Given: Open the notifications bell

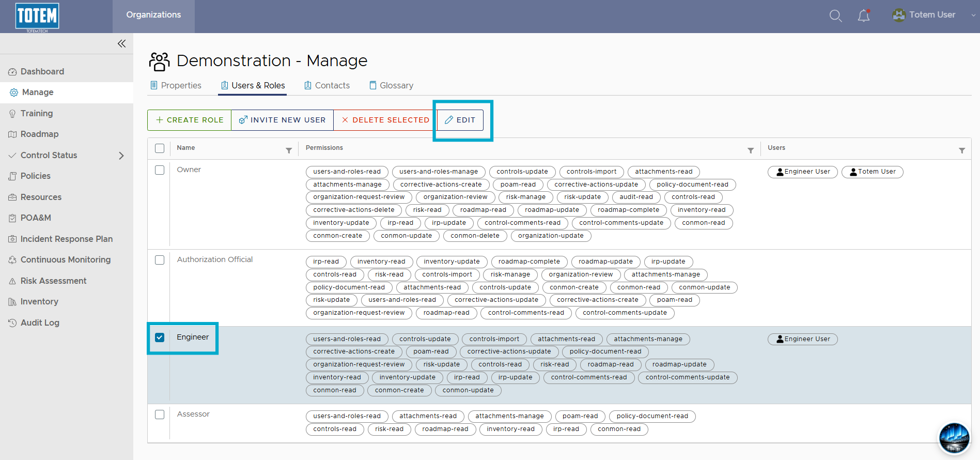Looking at the screenshot, I should click(864, 16).
